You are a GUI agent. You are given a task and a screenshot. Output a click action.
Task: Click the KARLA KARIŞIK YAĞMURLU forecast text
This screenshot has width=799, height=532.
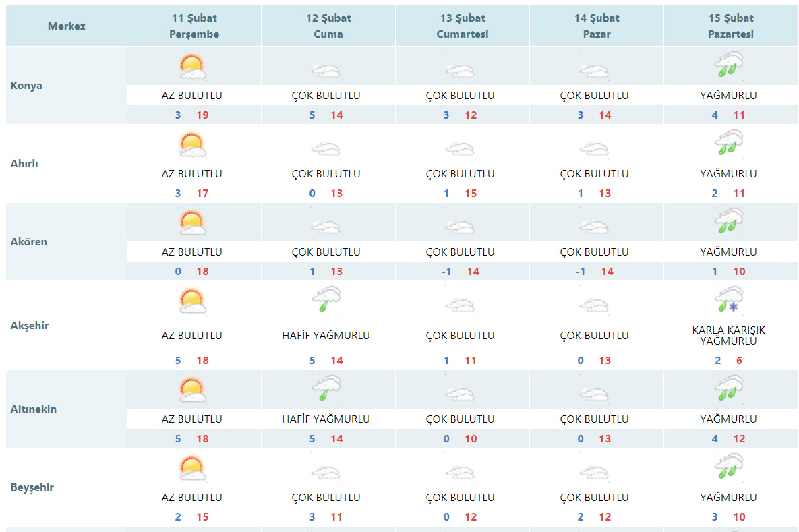pyautogui.click(x=728, y=335)
